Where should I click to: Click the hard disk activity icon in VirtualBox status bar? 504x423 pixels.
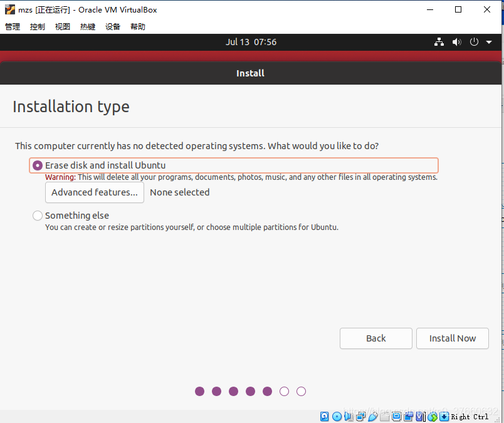pos(324,417)
